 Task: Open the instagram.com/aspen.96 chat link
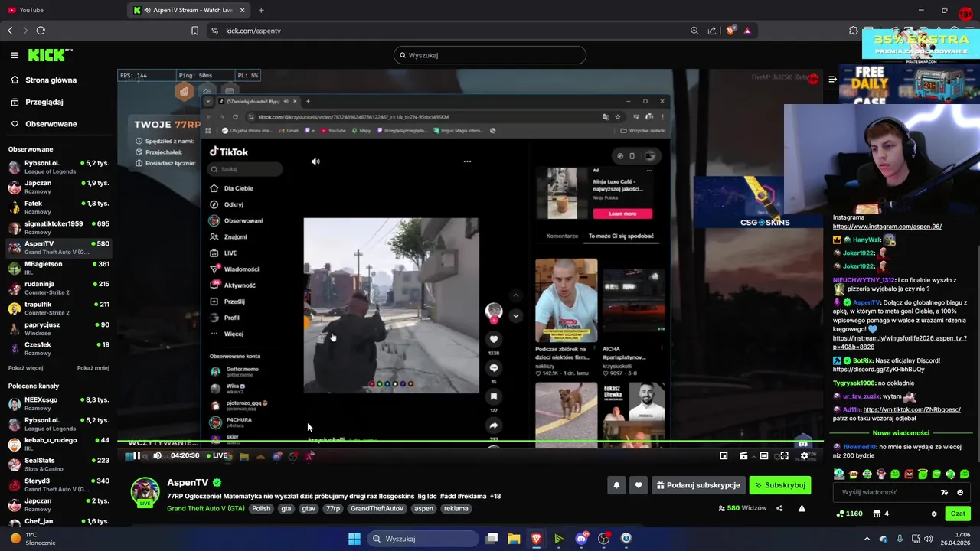click(x=887, y=227)
